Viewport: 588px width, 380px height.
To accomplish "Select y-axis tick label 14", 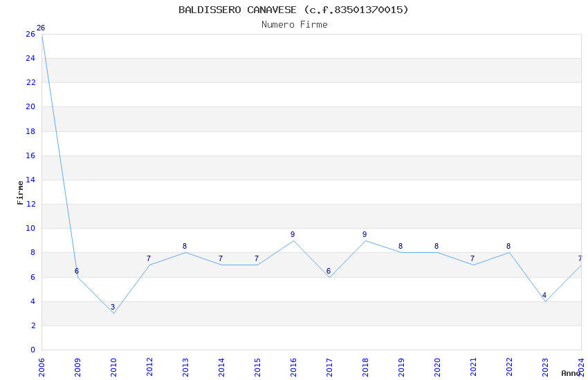I will click(x=30, y=180).
